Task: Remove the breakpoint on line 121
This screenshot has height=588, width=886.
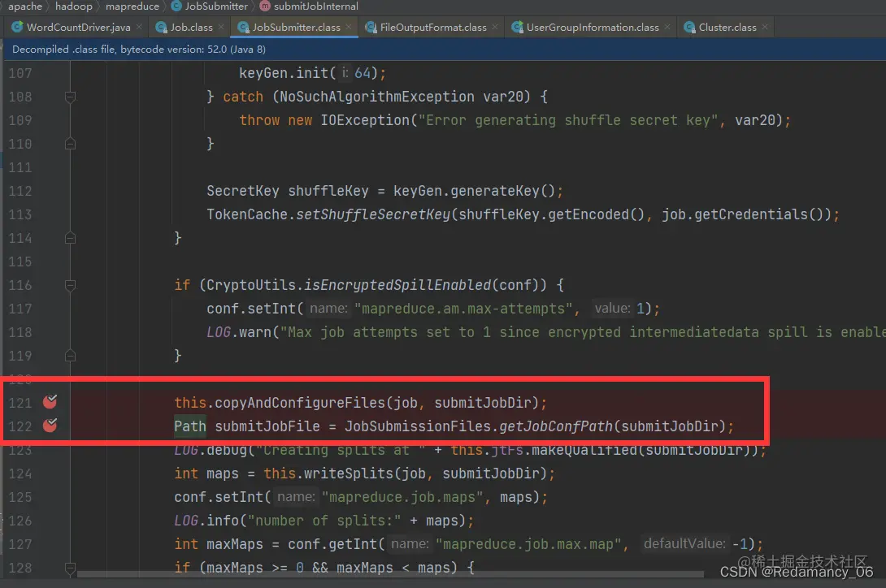Action: 50,401
